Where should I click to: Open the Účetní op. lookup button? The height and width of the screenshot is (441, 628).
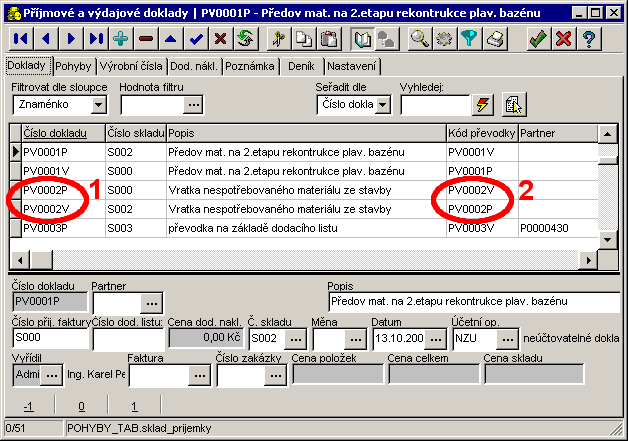click(x=508, y=338)
